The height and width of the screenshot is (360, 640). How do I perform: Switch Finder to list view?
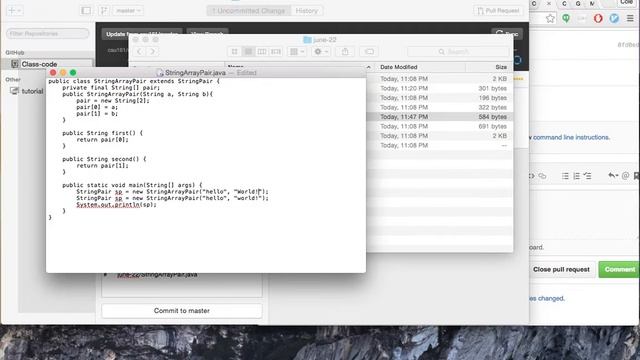pos(248,51)
